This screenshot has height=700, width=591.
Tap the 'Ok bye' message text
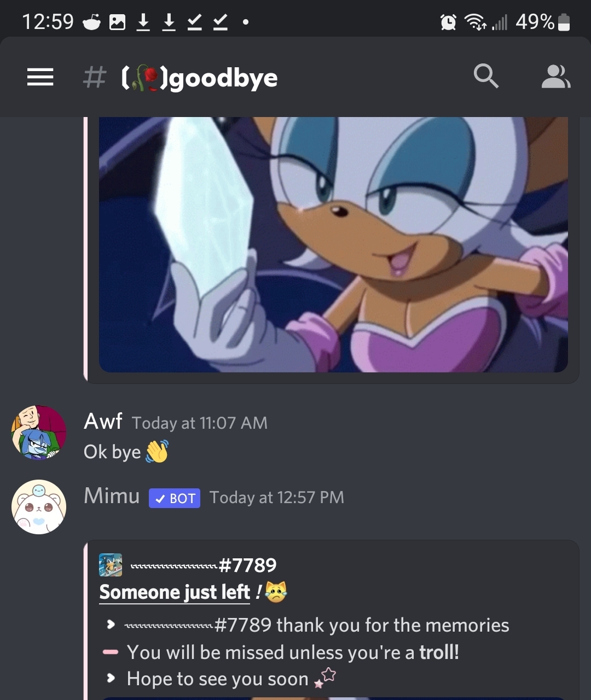[112, 452]
